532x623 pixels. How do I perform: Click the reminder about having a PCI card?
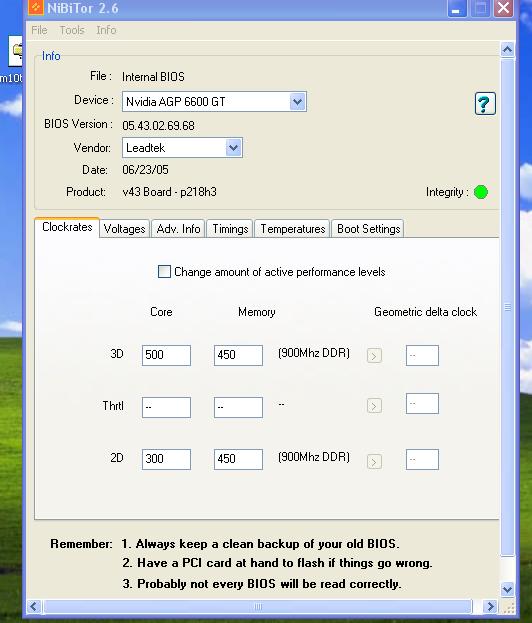[x=277, y=563]
